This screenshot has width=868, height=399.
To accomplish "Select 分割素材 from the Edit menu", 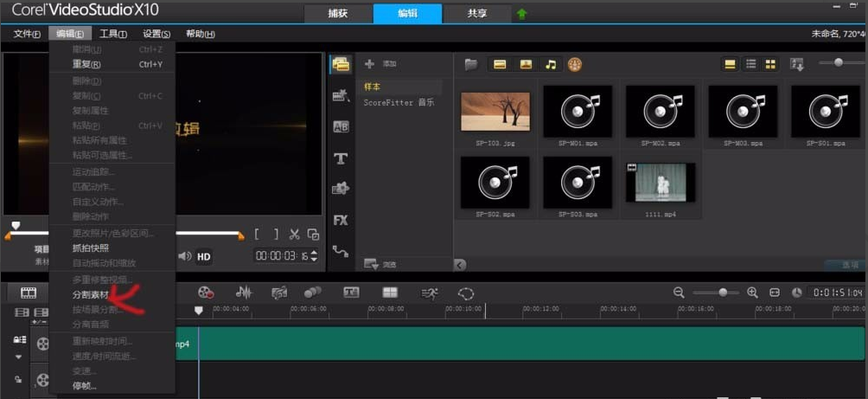I will 91,294.
